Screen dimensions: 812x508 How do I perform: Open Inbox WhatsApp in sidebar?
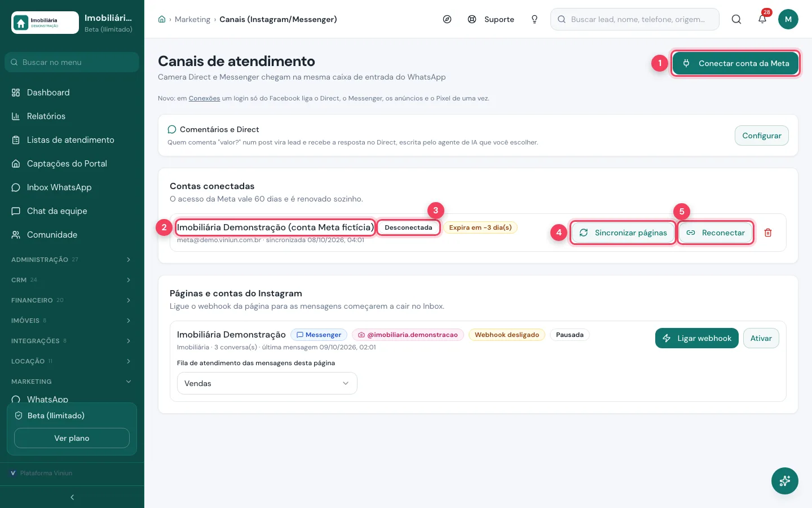pos(72,187)
